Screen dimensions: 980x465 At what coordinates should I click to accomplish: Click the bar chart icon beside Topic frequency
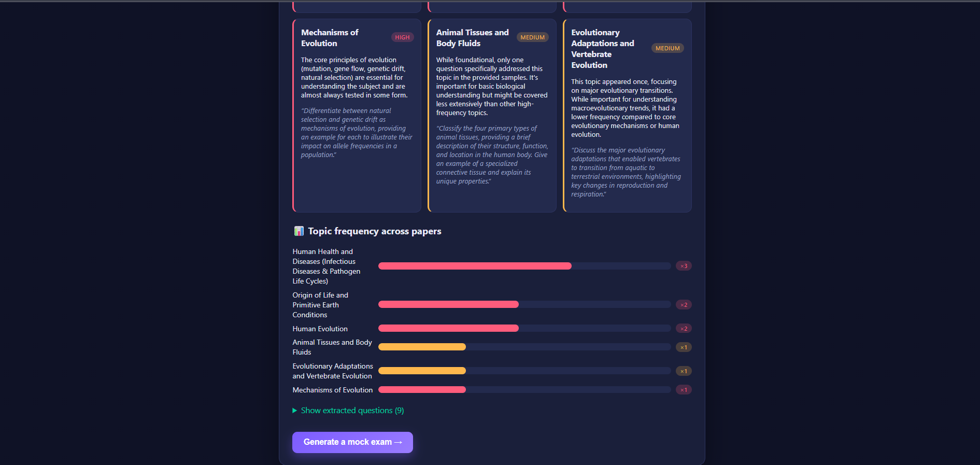click(299, 231)
